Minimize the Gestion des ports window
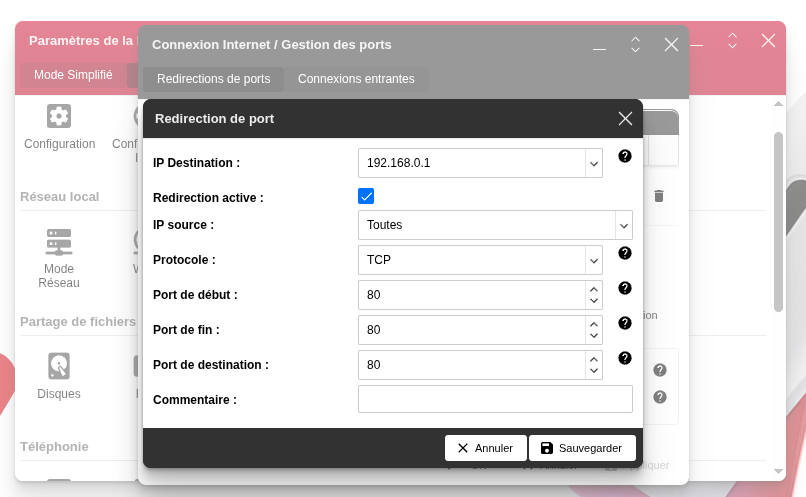The height and width of the screenshot is (497, 806). click(x=599, y=49)
